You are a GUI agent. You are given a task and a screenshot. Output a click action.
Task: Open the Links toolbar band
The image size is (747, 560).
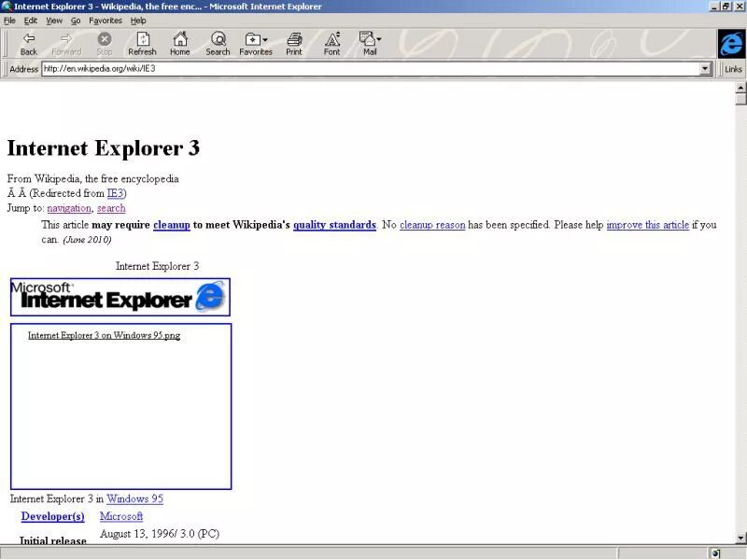[x=733, y=69]
